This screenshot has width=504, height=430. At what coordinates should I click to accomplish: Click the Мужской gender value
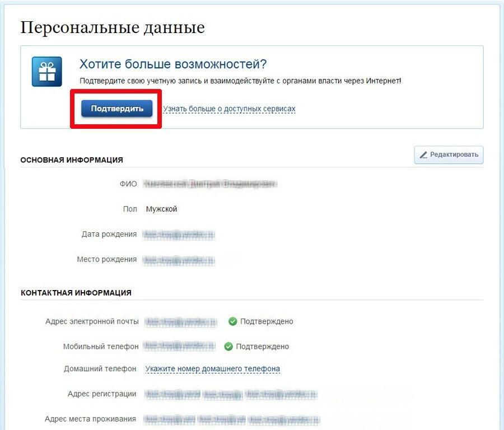pyautogui.click(x=161, y=209)
